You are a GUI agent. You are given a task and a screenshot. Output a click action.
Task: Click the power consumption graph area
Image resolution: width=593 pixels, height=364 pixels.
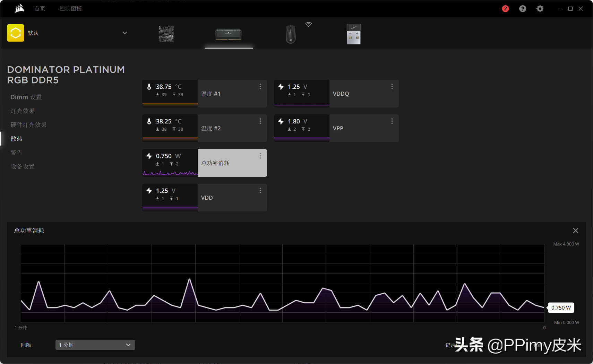pyautogui.click(x=283, y=283)
